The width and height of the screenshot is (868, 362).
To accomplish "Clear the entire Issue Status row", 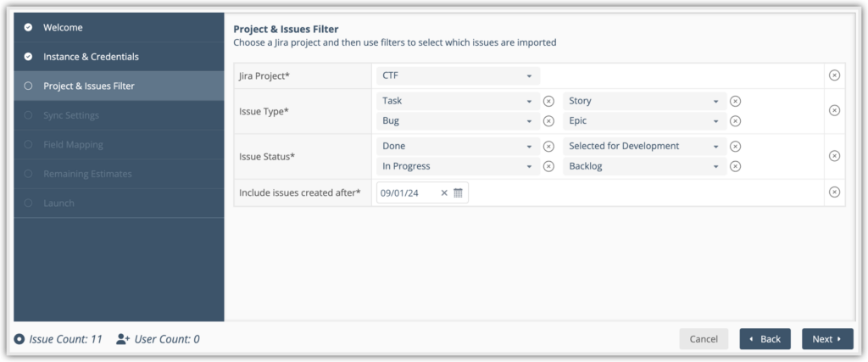I will click(x=834, y=156).
